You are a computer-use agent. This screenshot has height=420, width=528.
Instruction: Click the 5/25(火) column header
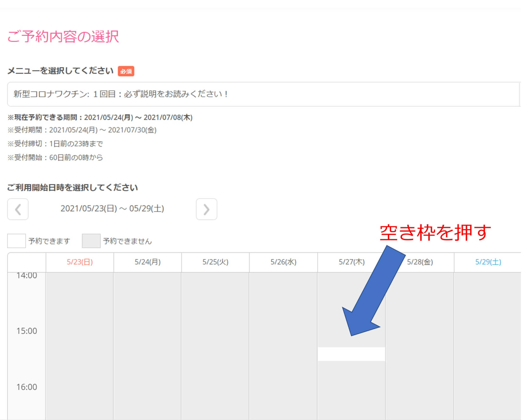215,262
